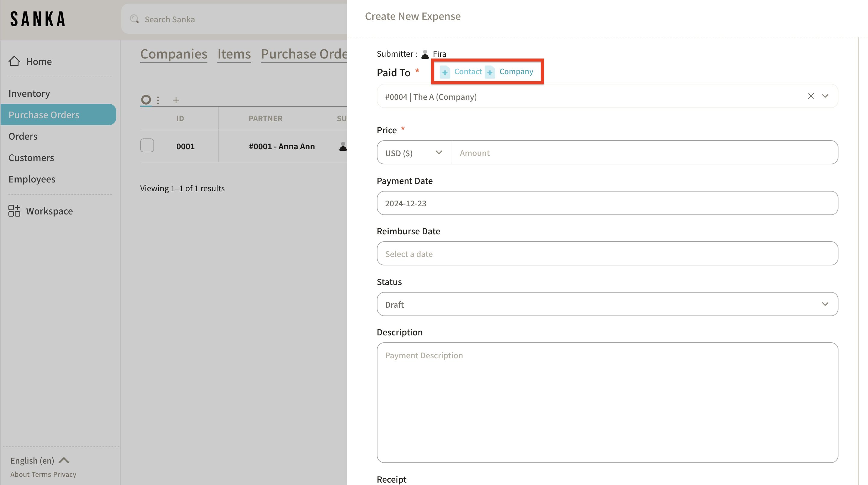The image size is (868, 485).
Task: Switch to the Items tab
Action: click(x=234, y=54)
